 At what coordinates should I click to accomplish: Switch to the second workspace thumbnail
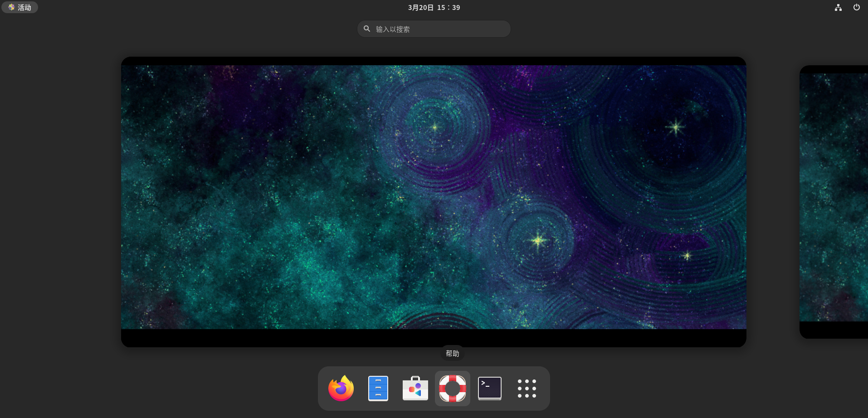(x=834, y=202)
